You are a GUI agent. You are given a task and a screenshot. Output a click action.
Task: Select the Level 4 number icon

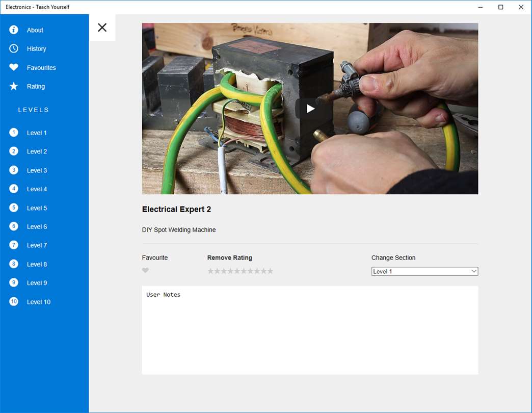[14, 189]
